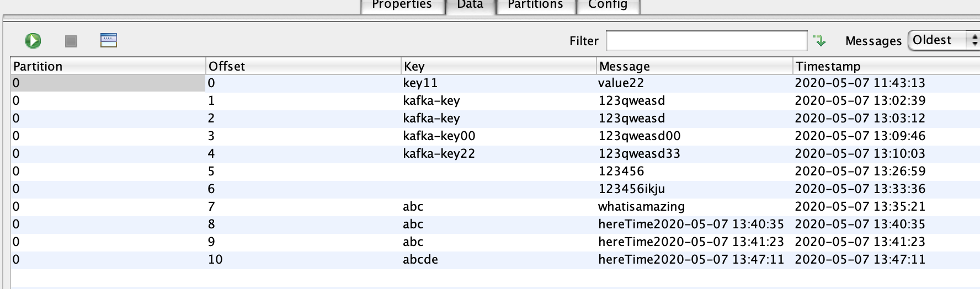980x289 pixels.
Task: Open the message view window icon
Action: (109, 40)
